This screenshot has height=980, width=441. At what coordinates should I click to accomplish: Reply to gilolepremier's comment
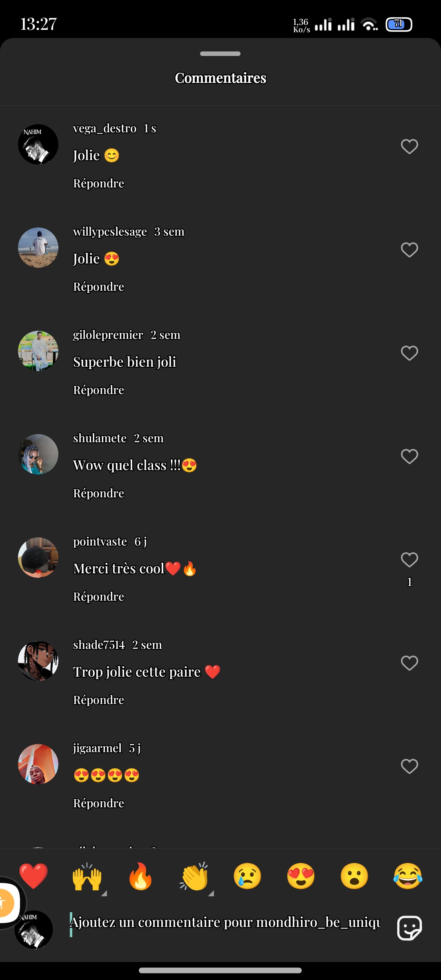click(98, 390)
